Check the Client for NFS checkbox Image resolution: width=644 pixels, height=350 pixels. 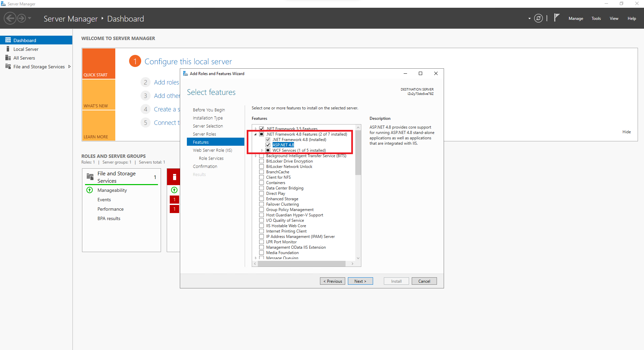261,177
